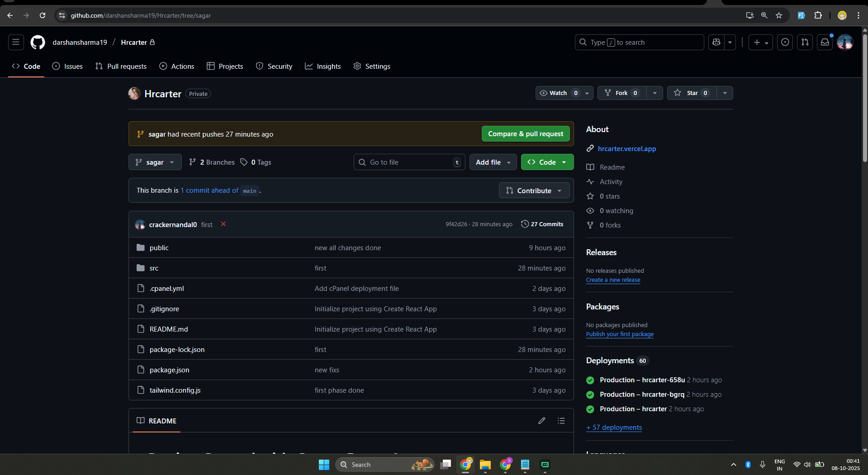Bookmark this page with the star icon
The width and height of the screenshot is (868, 475).
[778, 15]
